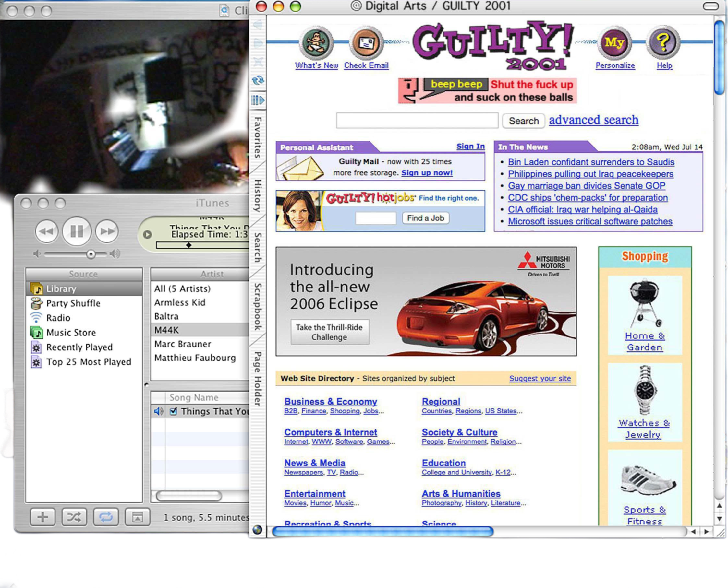Image resolution: width=728 pixels, height=588 pixels.
Task: Select All (5 Artists) in Artist list
Action: click(200, 288)
